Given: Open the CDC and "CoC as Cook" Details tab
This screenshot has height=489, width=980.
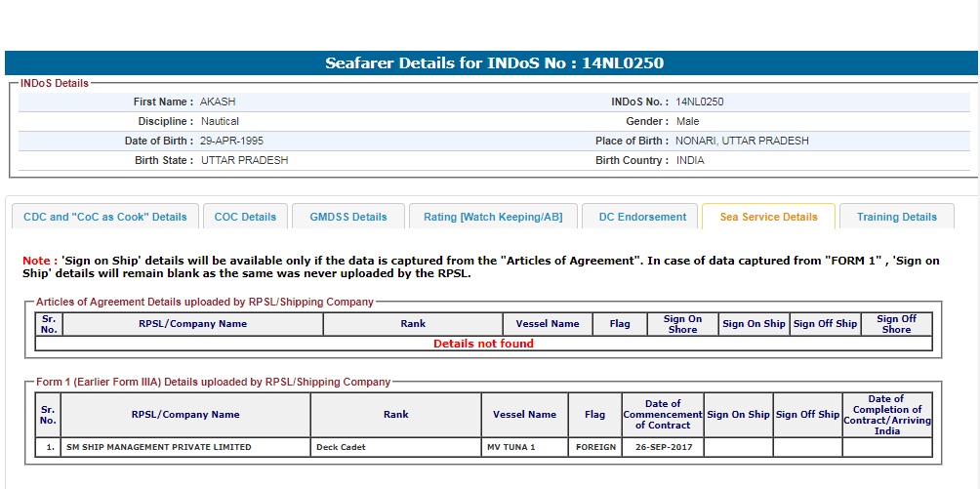Looking at the screenshot, I should pos(104,217).
